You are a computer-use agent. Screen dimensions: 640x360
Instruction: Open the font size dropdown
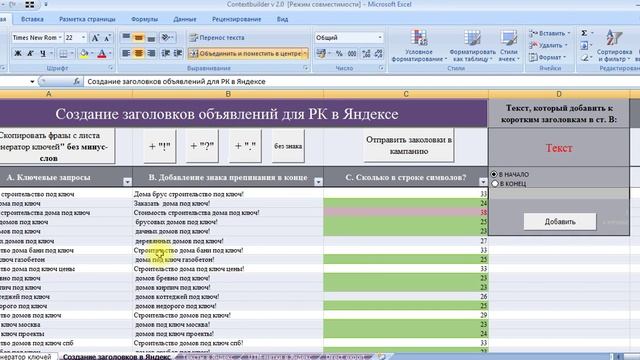83,38
